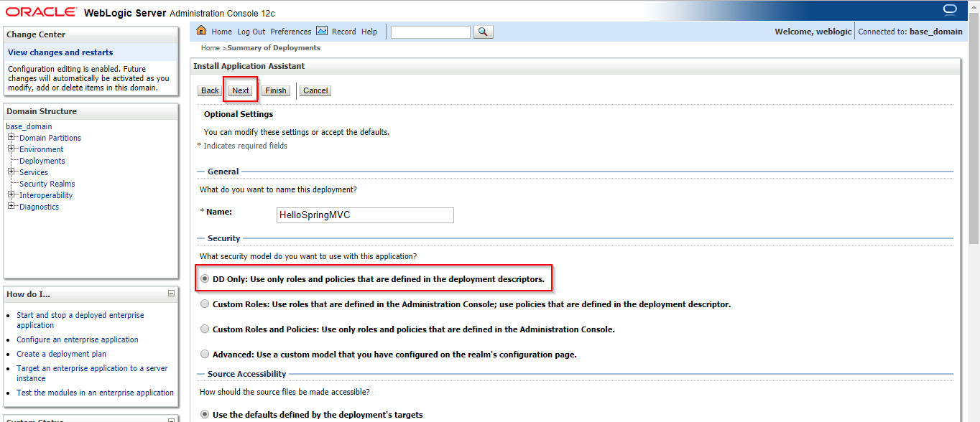Click the magnifying glass search icon
Viewport: 980px width, 422px height.
click(483, 31)
